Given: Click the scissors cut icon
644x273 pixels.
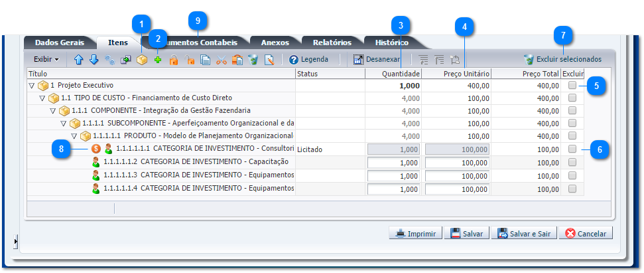Looking at the screenshot, I should point(222,60).
